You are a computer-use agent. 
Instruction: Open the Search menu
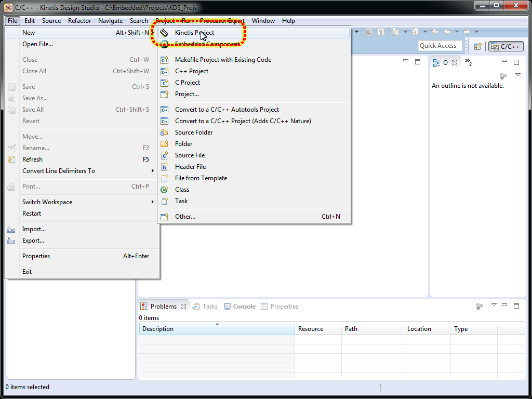(139, 21)
